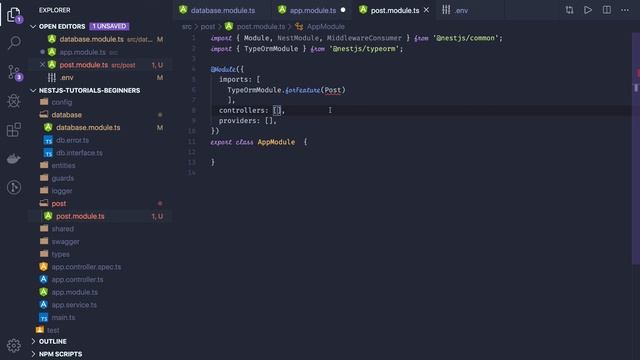Open the Manage settings gear

(14, 345)
